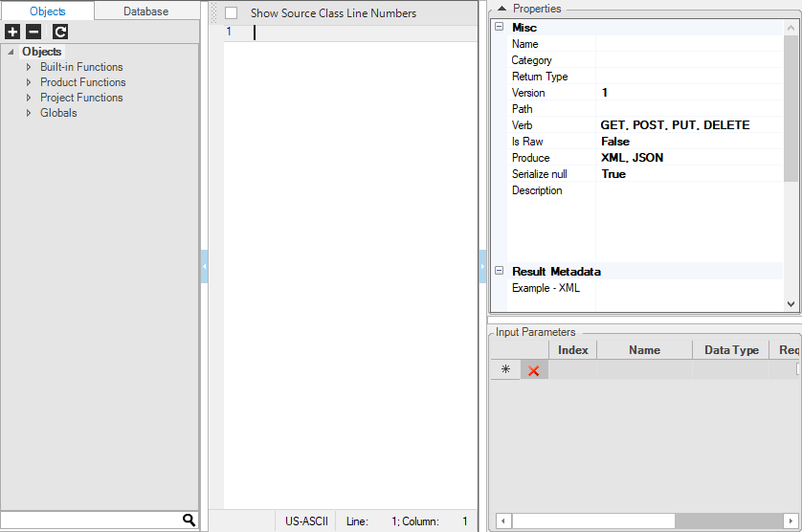Click the object search input field

(91, 520)
